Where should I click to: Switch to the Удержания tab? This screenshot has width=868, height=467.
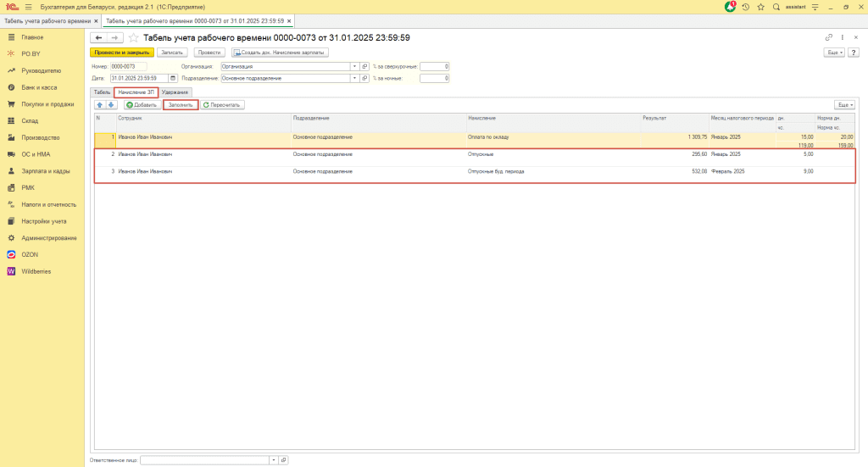175,92
